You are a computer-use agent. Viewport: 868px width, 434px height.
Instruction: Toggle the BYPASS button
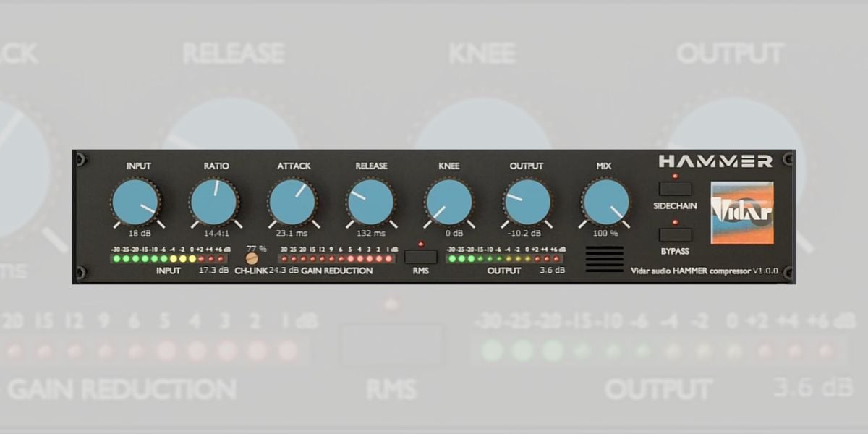(x=675, y=235)
